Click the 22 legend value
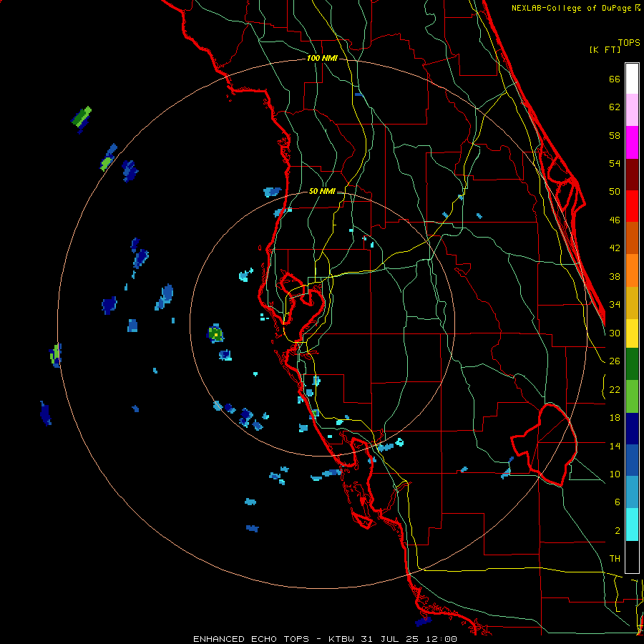This screenshot has width=644, height=644. (x=615, y=389)
